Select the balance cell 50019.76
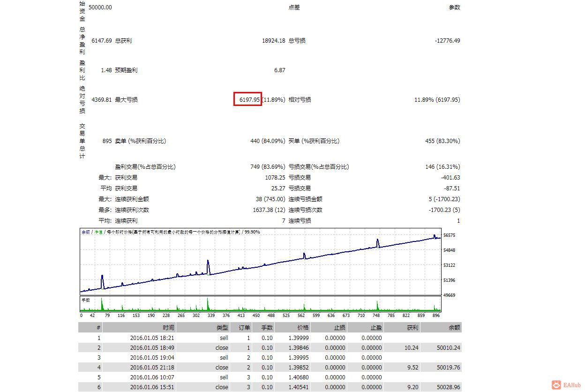 (x=448, y=368)
